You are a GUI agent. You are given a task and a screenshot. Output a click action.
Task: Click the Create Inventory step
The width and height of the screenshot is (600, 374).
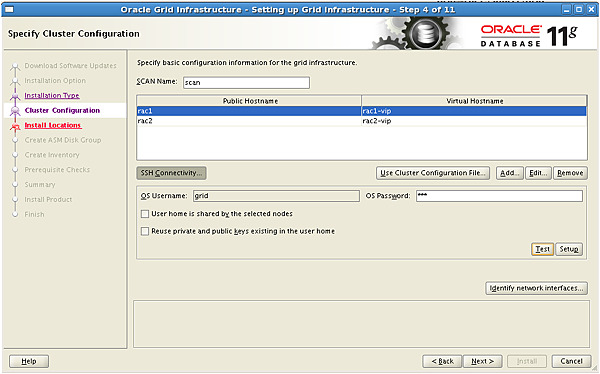52,155
